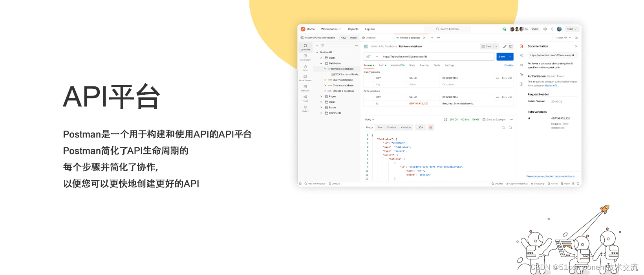The image size is (644, 275).
Task: Expand the Pages folder
Action: coord(321,96)
